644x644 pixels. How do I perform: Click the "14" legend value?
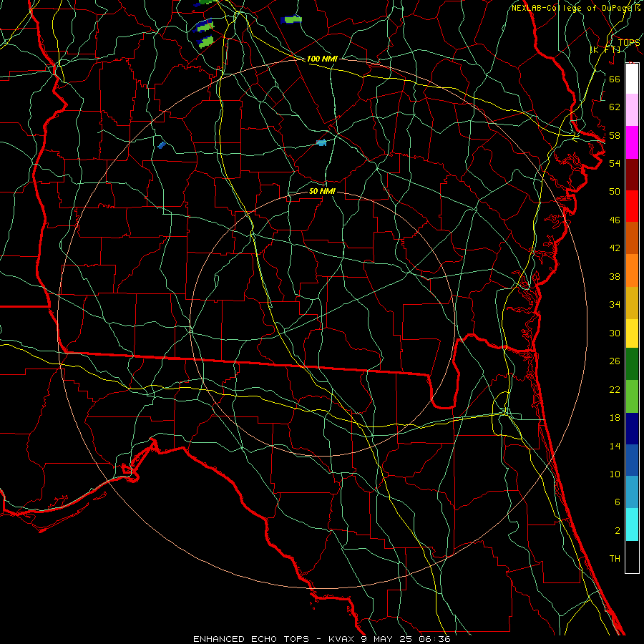pos(615,446)
